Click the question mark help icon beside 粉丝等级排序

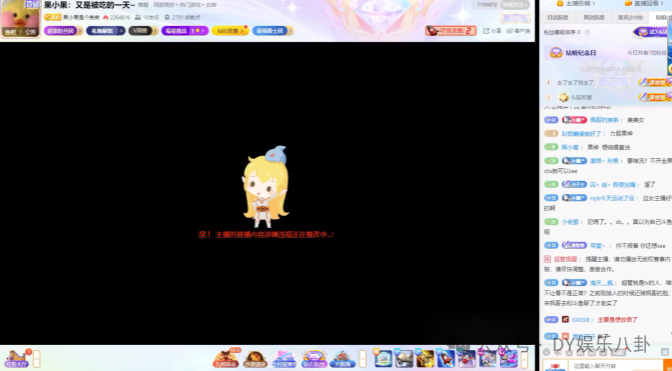pos(587,32)
